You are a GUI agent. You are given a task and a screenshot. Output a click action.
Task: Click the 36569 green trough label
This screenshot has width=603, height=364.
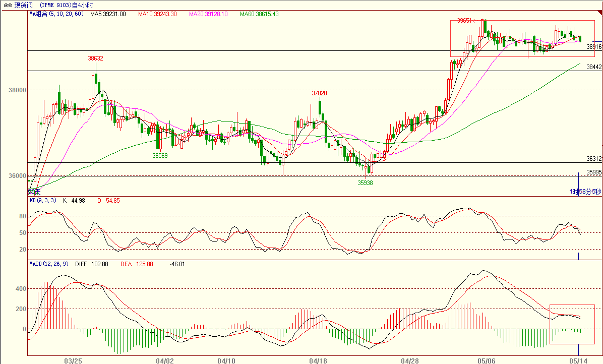click(160, 156)
